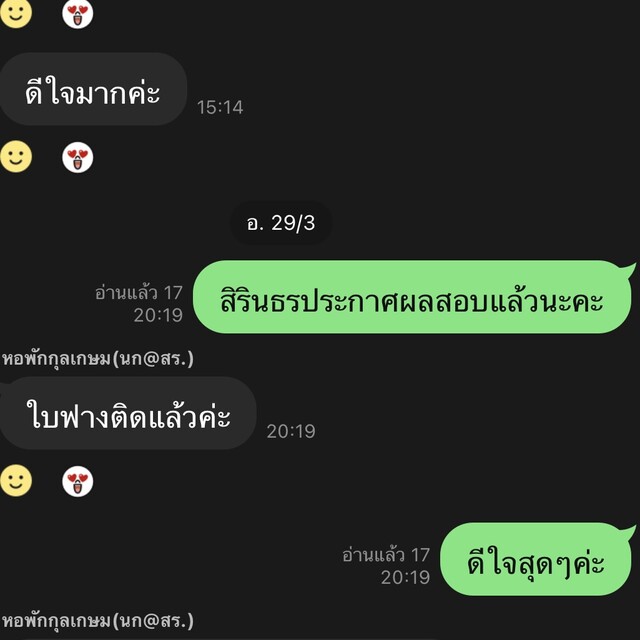Tap the smiley reaction under ดีใจมากค่ะ message
Screen dimensions: 640x640
(x=16, y=157)
